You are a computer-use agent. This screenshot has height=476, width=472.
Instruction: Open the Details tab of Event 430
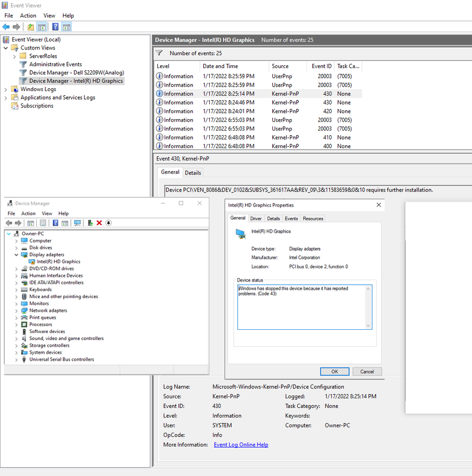pos(193,173)
